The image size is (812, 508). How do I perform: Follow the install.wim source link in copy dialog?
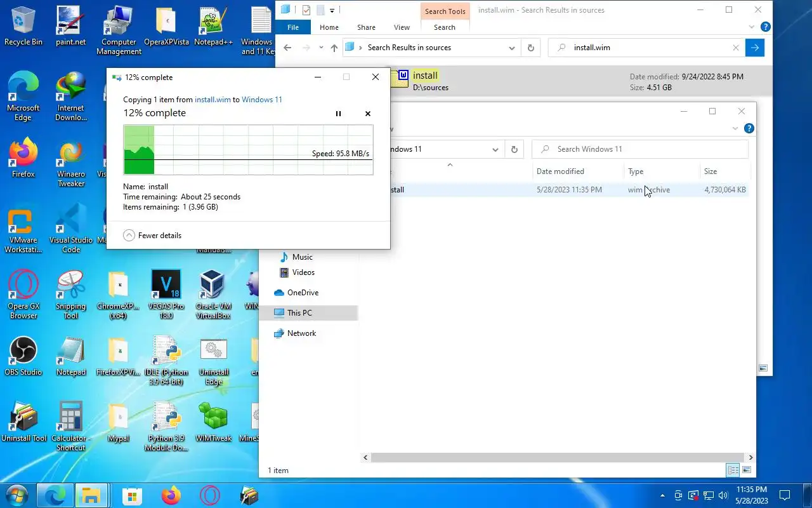213,100
